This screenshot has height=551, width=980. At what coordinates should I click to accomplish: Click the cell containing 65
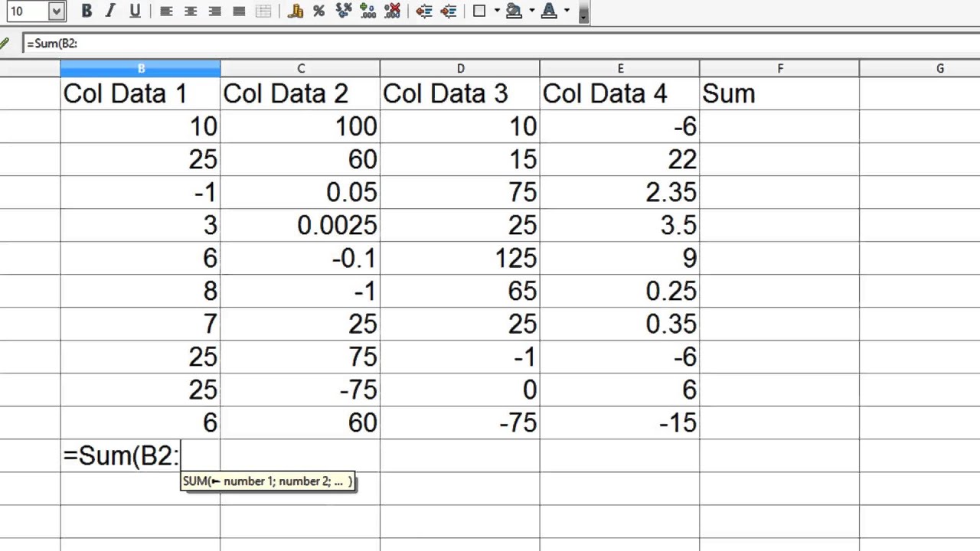point(460,291)
